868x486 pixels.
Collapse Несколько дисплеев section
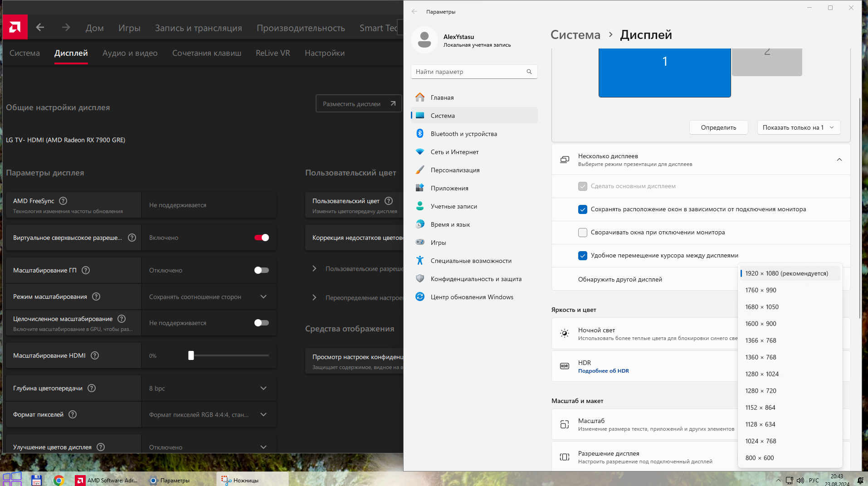839,160
